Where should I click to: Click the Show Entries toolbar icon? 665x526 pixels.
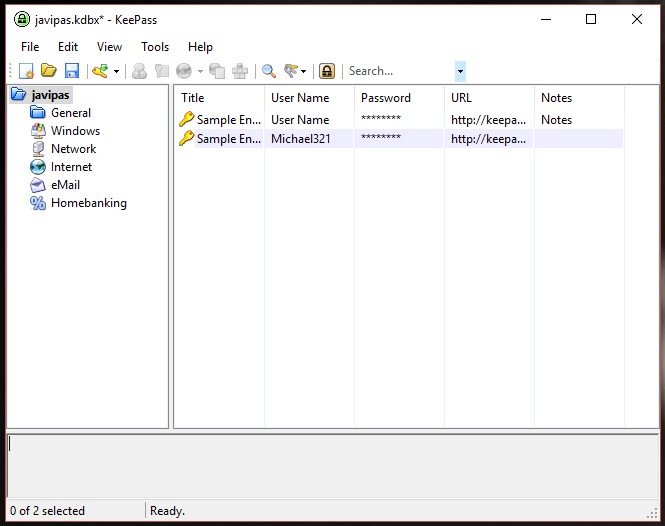click(x=291, y=71)
